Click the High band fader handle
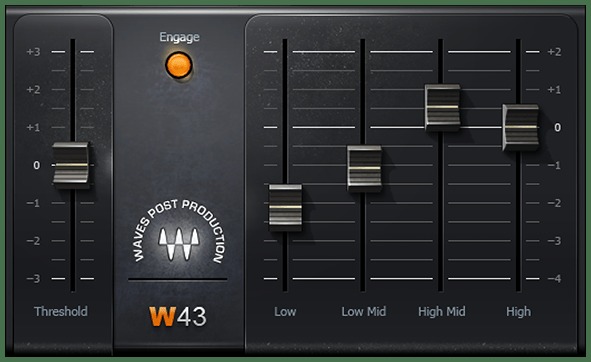The height and width of the screenshot is (362, 591). 521,127
